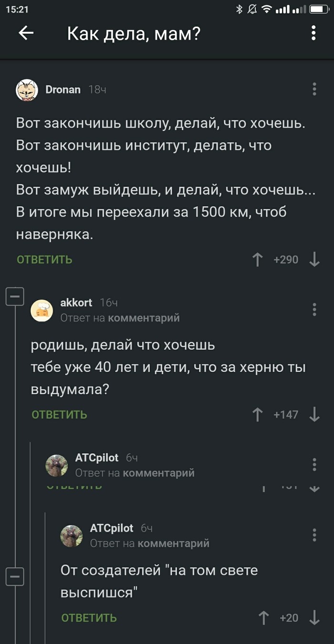Viewport: 334px width, 644px height.
Task: Collapse akkort's comment thread with the minus button
Action: click(x=15, y=296)
